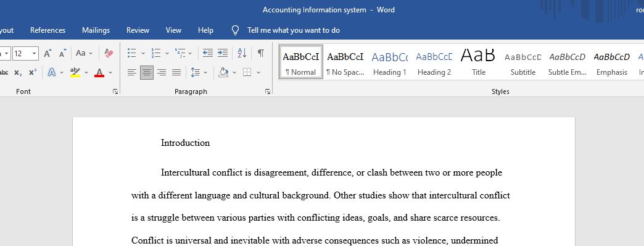
Task: Insert a bulleted list
Action: click(131, 53)
